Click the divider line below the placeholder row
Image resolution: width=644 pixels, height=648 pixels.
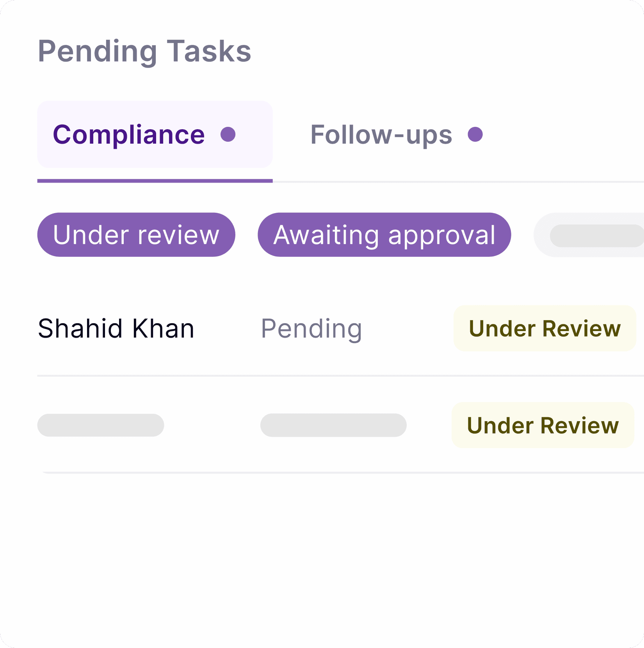340,472
